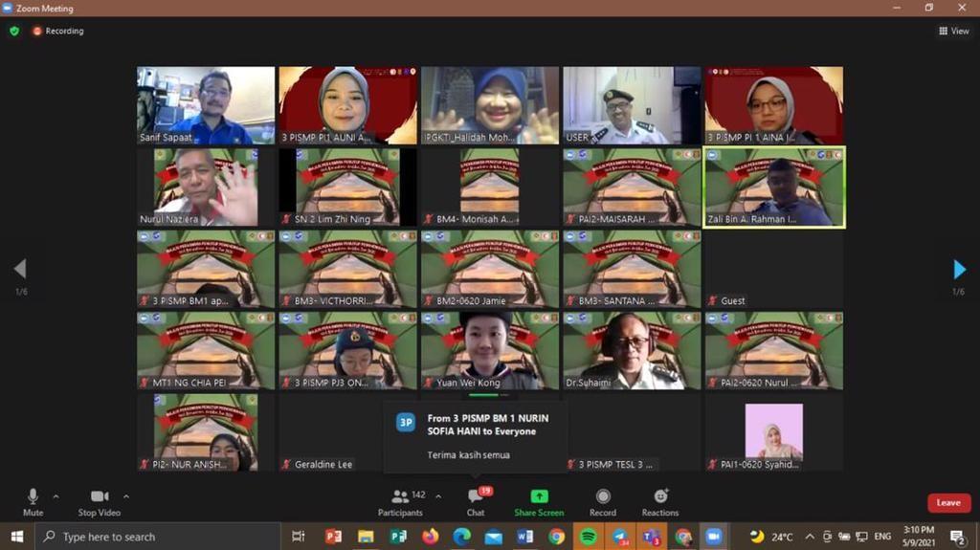
Task: Go to previous gallery page arrow
Action: tap(20, 270)
